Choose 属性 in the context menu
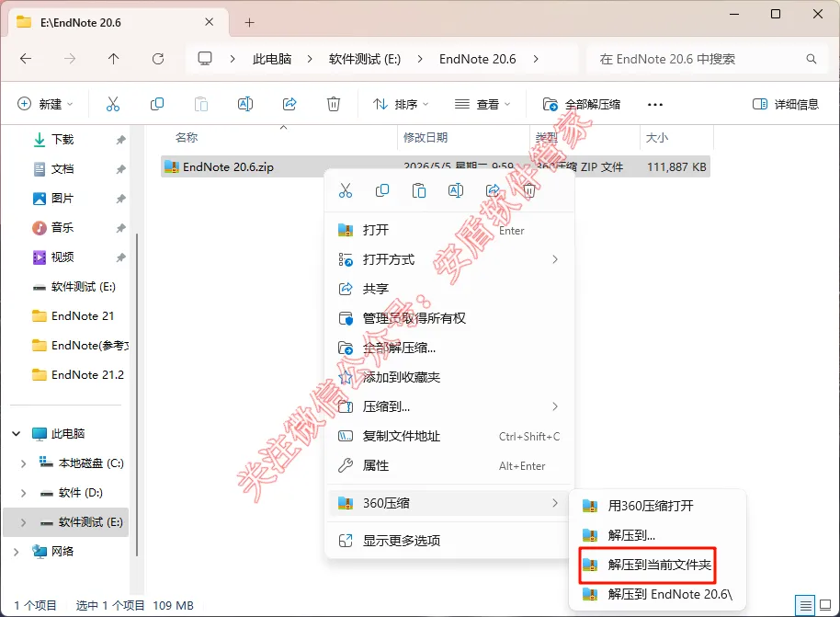Image resolution: width=840 pixels, height=617 pixels. (x=449, y=466)
